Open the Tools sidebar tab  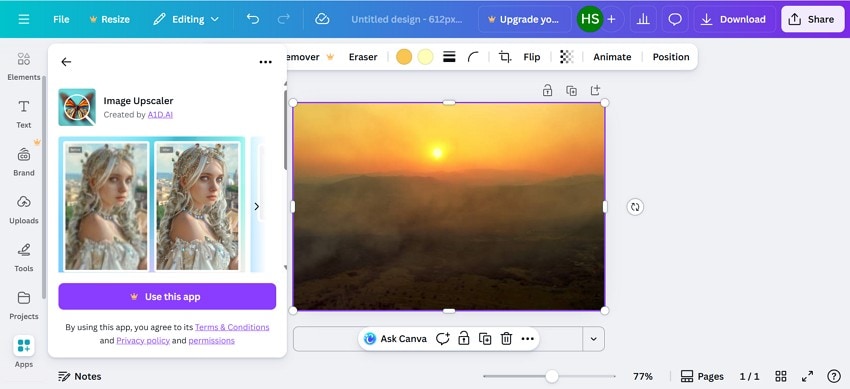[x=23, y=258]
